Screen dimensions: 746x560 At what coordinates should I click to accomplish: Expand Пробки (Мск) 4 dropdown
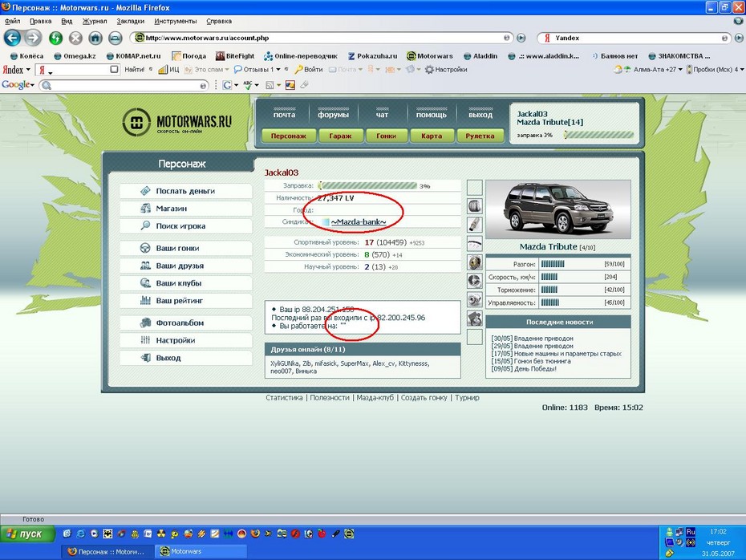pyautogui.click(x=742, y=70)
